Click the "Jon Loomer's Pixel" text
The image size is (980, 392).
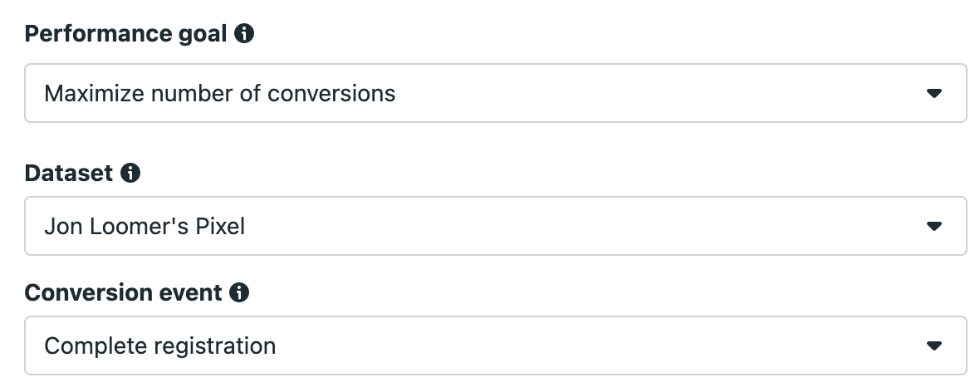click(145, 226)
